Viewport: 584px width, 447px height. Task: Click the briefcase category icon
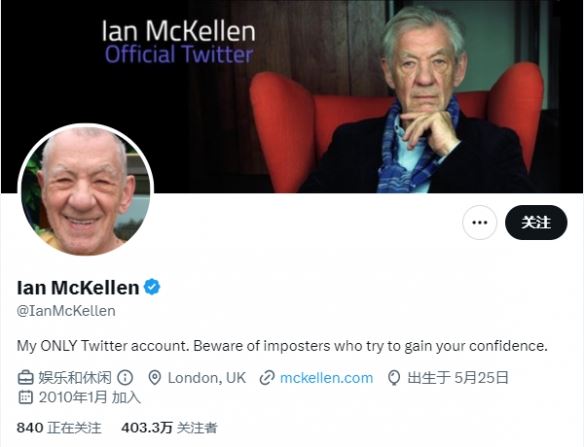(26, 378)
